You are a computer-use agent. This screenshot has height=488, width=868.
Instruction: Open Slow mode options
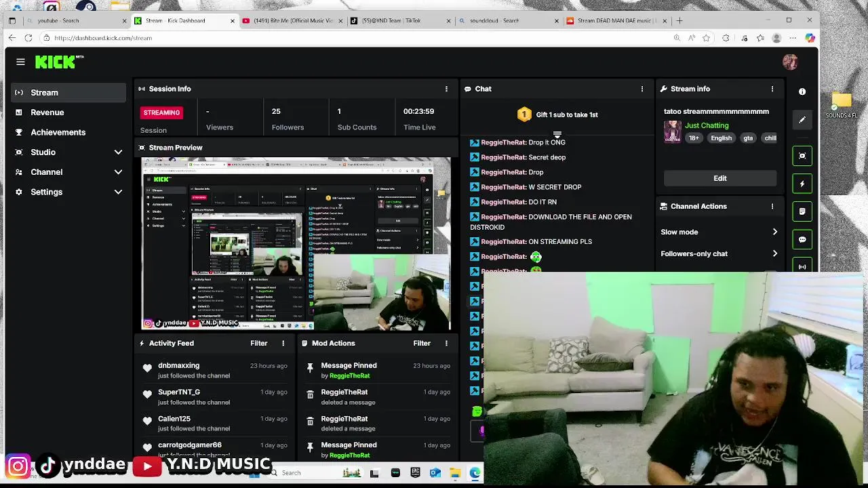719,232
